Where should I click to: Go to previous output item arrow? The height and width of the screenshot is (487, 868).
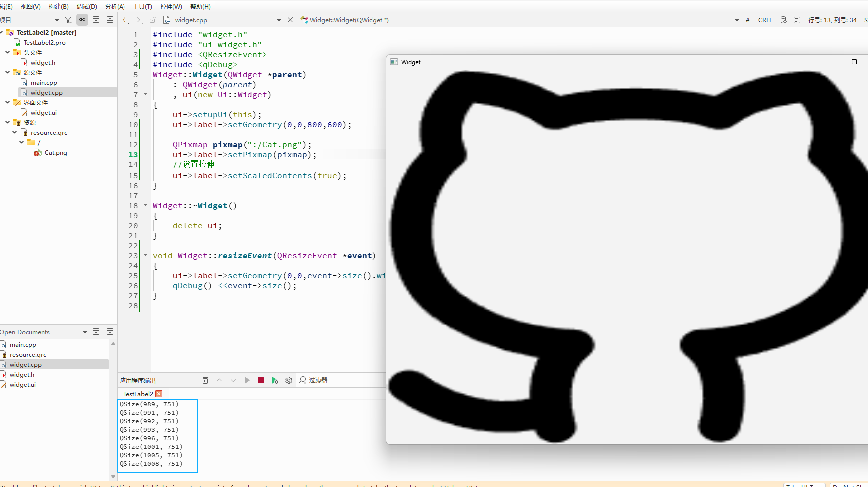(219, 380)
